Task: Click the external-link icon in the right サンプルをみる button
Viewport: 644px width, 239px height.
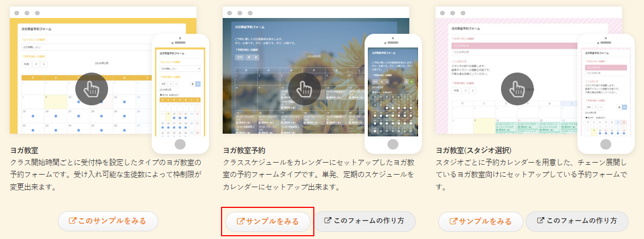Action: [x=454, y=222]
